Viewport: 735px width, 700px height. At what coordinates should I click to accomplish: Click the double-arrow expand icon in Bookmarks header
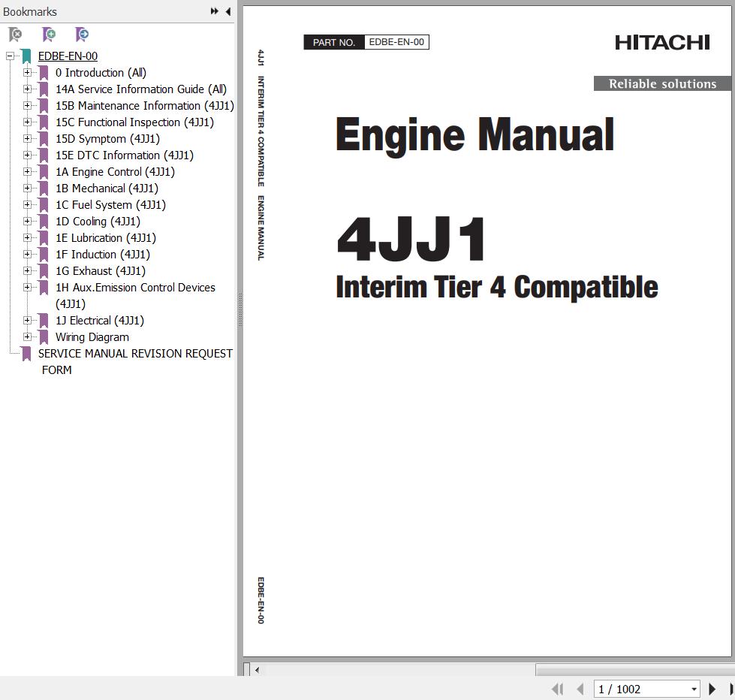[214, 11]
